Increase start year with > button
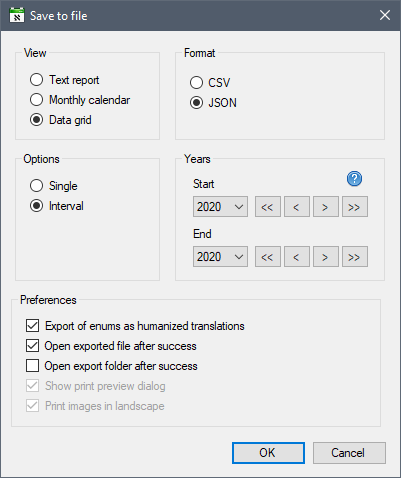This screenshot has height=478, width=401. click(326, 207)
